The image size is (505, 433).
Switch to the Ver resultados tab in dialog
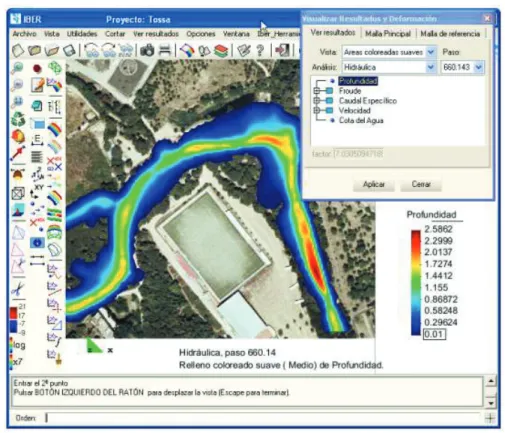[x=333, y=33]
